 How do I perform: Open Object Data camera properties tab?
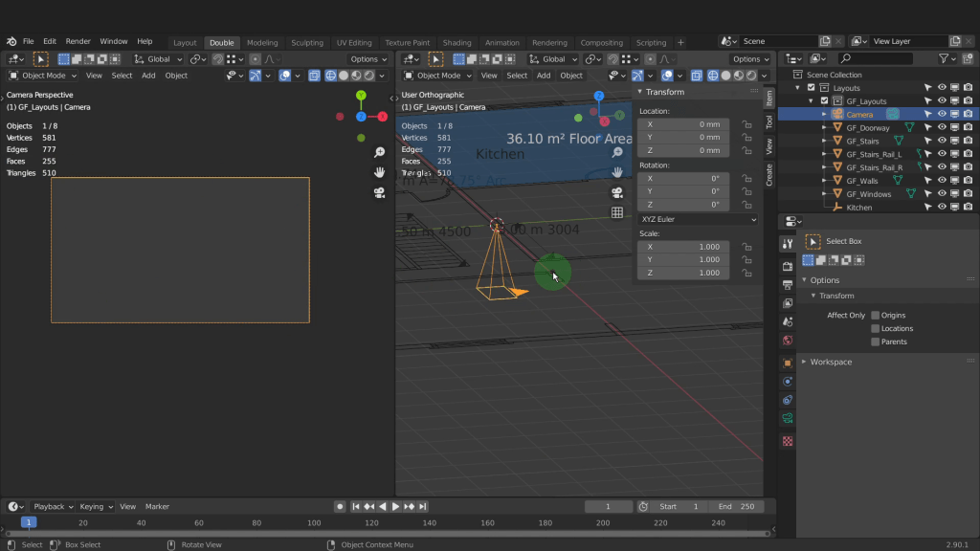click(x=788, y=418)
